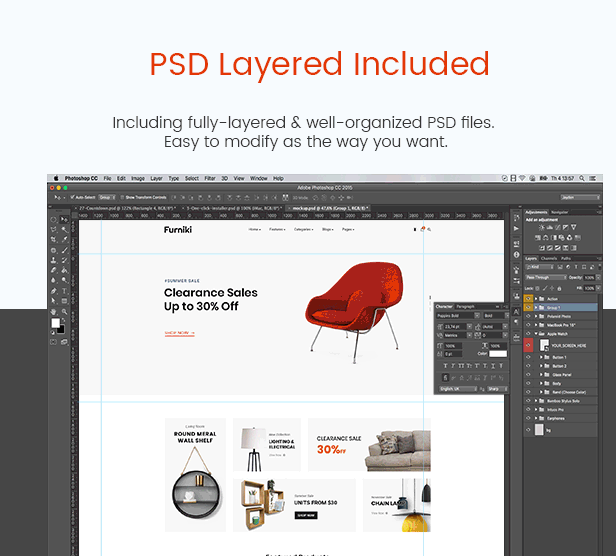
Task: Add a Levels adjustment
Action: (550, 227)
